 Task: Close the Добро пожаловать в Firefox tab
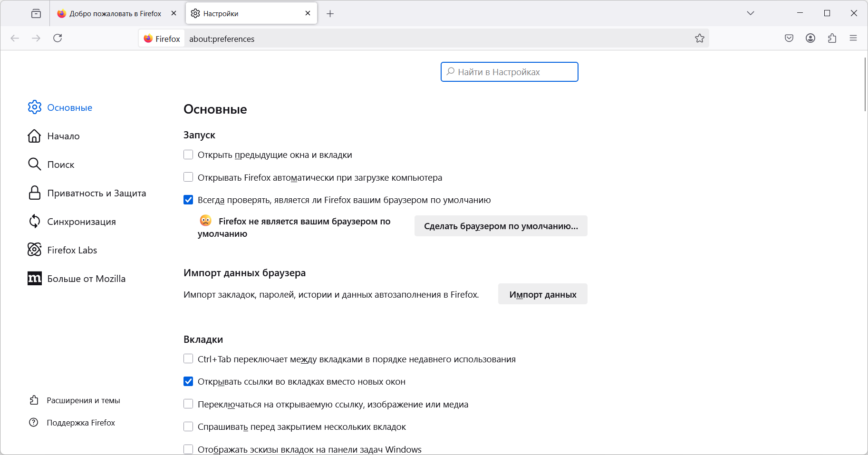pos(174,13)
